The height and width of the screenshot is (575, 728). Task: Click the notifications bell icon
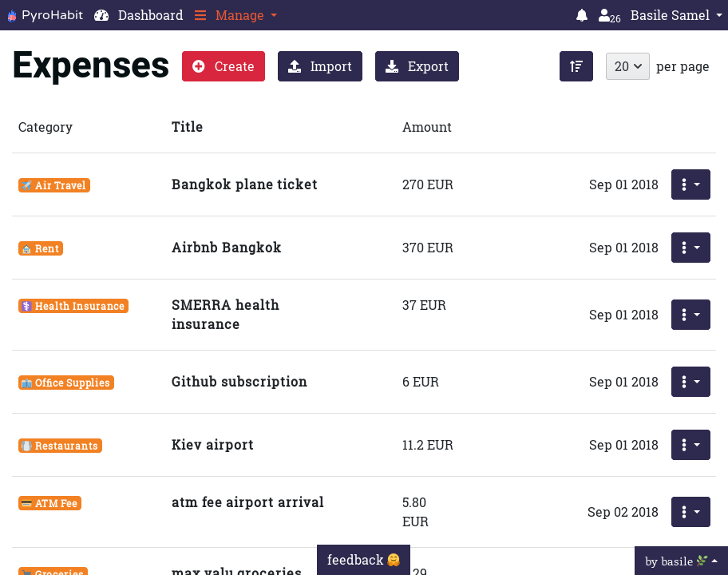click(582, 15)
